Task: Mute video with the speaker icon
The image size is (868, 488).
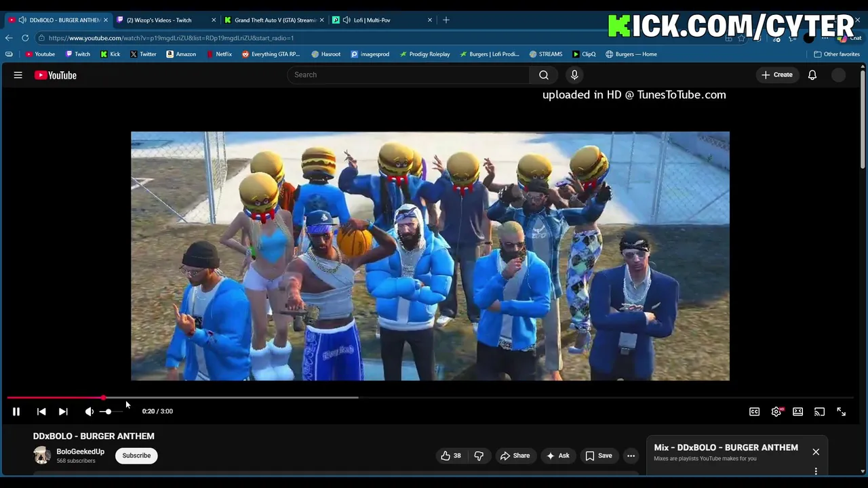Action: click(x=90, y=411)
